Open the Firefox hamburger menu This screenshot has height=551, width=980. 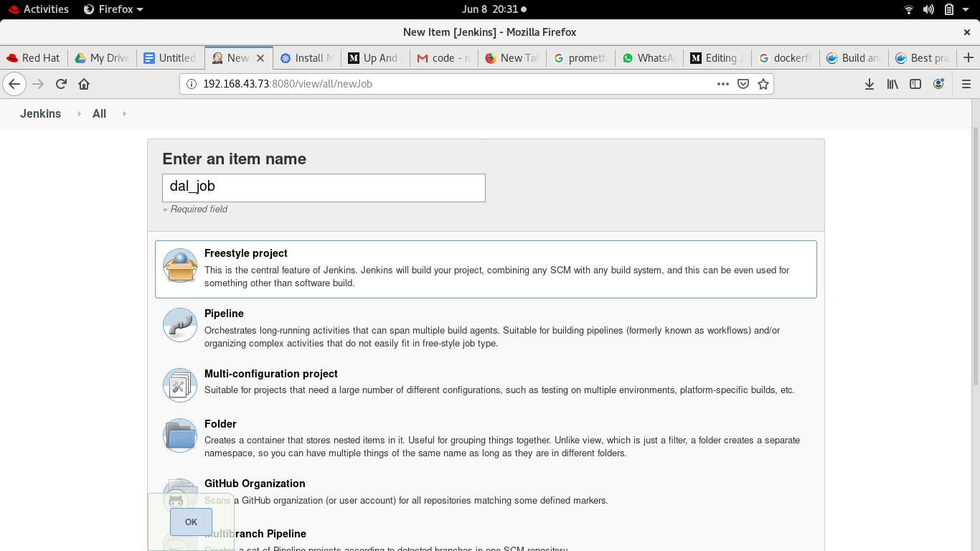(966, 84)
